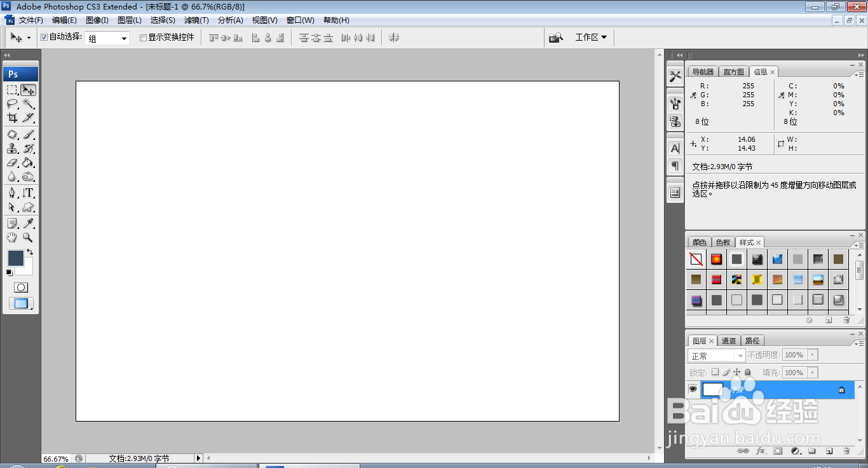Open the 自动选择 group dropdown
Image resolution: width=868 pixels, height=468 pixels.
[x=107, y=38]
